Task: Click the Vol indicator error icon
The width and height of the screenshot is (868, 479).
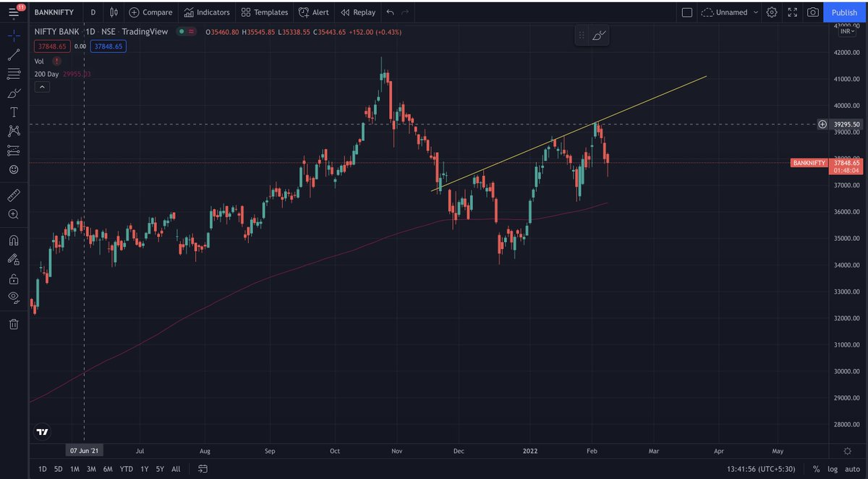Action: 56,62
